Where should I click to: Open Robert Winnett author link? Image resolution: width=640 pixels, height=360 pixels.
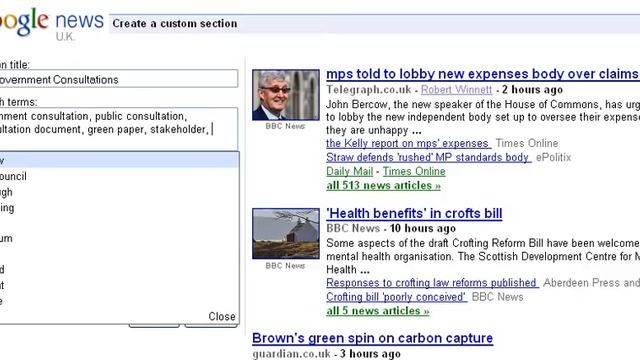point(456,89)
